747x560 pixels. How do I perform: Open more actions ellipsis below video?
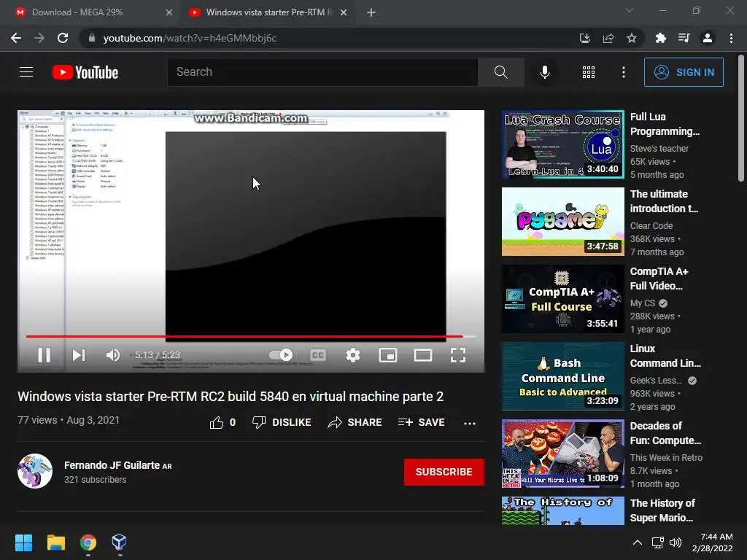click(x=470, y=423)
